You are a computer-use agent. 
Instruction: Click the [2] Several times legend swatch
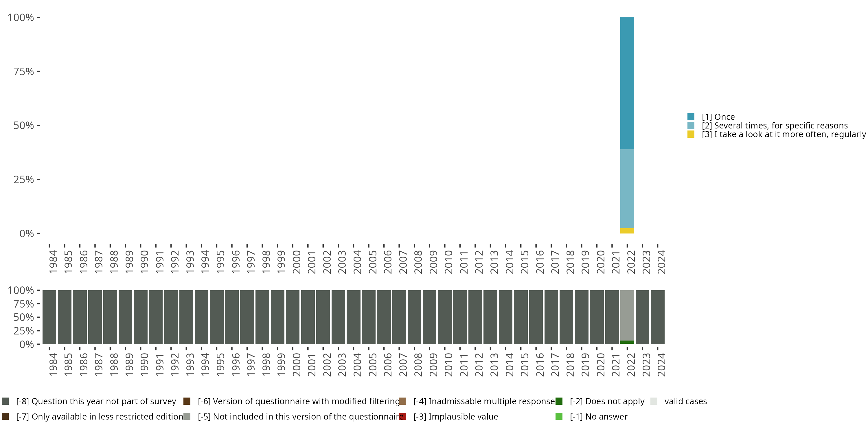coord(691,126)
